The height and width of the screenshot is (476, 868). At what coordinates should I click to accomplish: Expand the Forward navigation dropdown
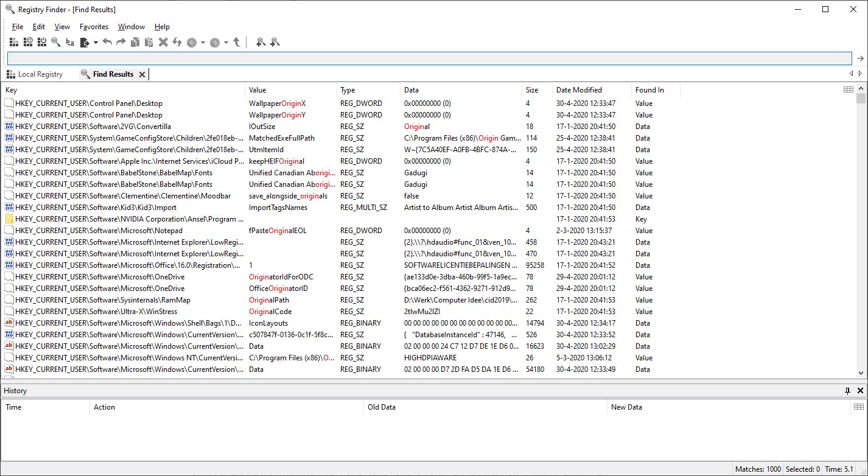click(x=226, y=41)
